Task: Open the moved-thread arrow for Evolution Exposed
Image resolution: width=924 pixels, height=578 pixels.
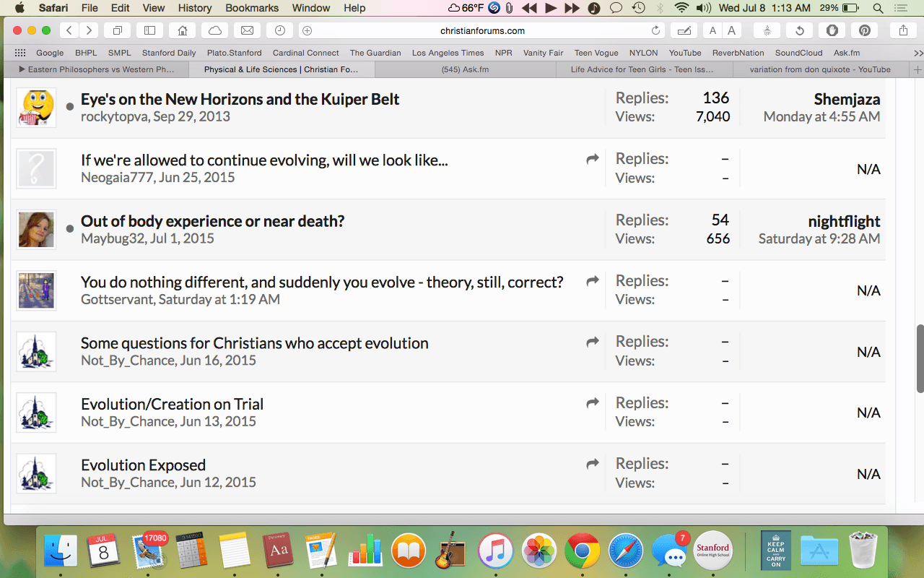Action: click(x=593, y=464)
